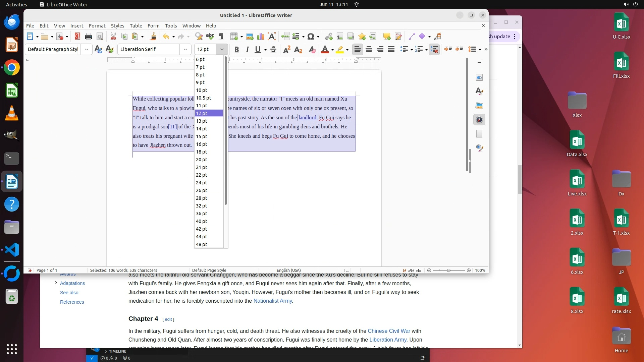Click the Strikethrough formatting icon
This screenshot has width=644, height=362.
pyautogui.click(x=273, y=50)
